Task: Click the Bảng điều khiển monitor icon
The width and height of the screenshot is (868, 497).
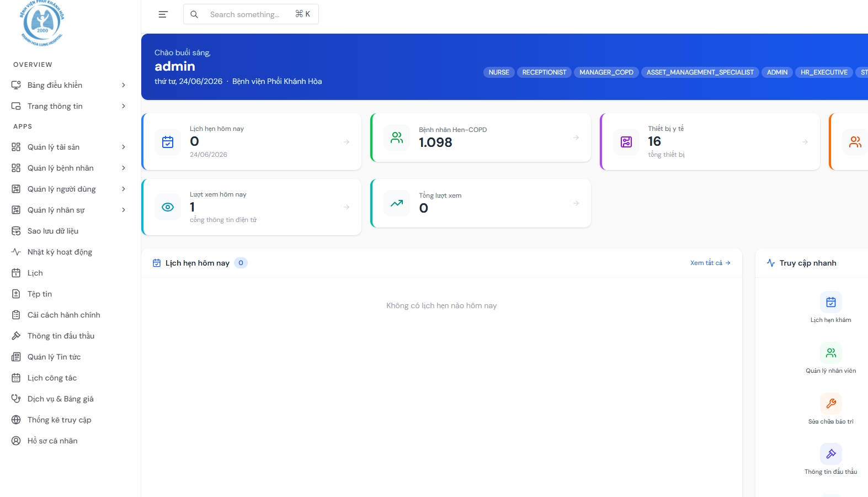Action: 16,85
